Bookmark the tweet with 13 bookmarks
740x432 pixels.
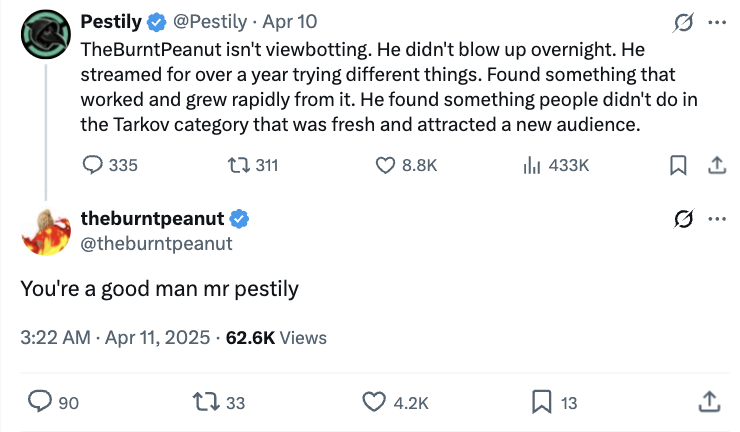541,402
